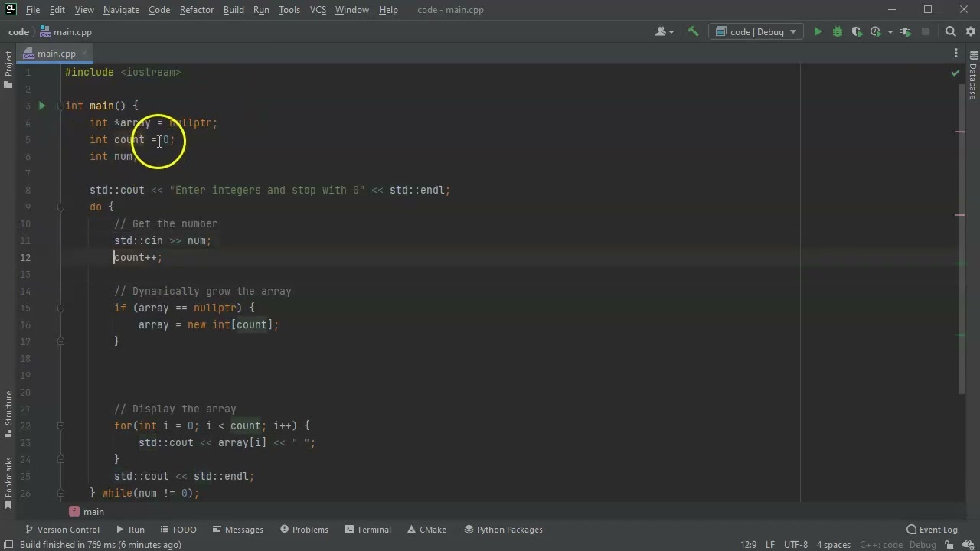This screenshot has height=551, width=980.
Task: Open the Tools menu
Action: click(289, 10)
